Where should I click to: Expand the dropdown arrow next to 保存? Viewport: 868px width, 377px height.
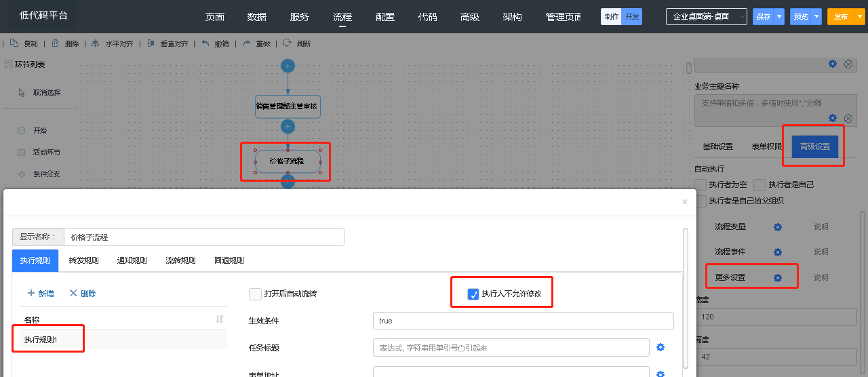779,17
